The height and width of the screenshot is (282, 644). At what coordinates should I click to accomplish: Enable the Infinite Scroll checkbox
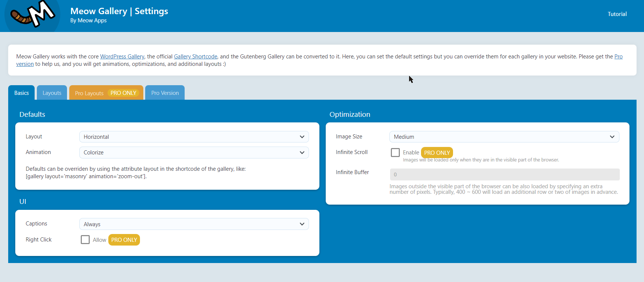coord(395,153)
